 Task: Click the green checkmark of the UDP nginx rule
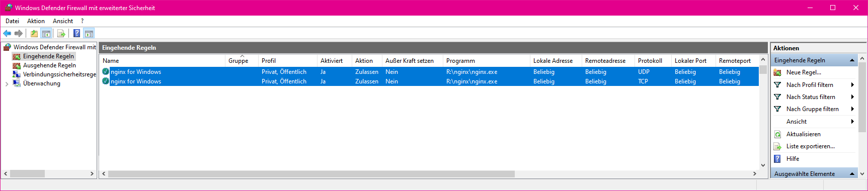click(x=106, y=71)
